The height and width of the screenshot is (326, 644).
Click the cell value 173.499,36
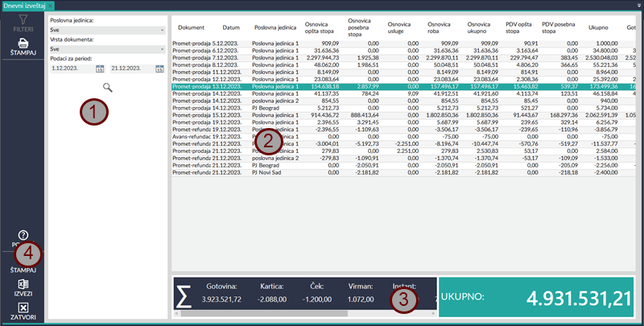(603, 87)
